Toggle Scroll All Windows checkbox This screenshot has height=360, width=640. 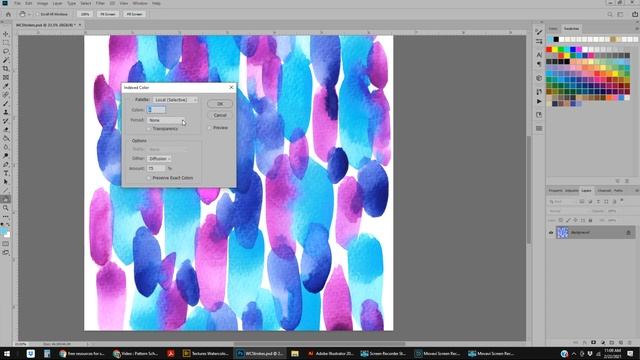(x=37, y=14)
